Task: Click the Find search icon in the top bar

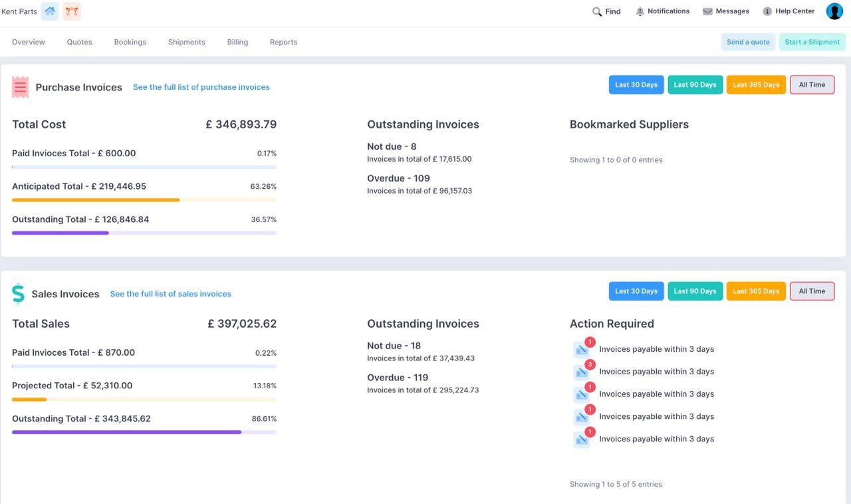Action: click(x=596, y=11)
